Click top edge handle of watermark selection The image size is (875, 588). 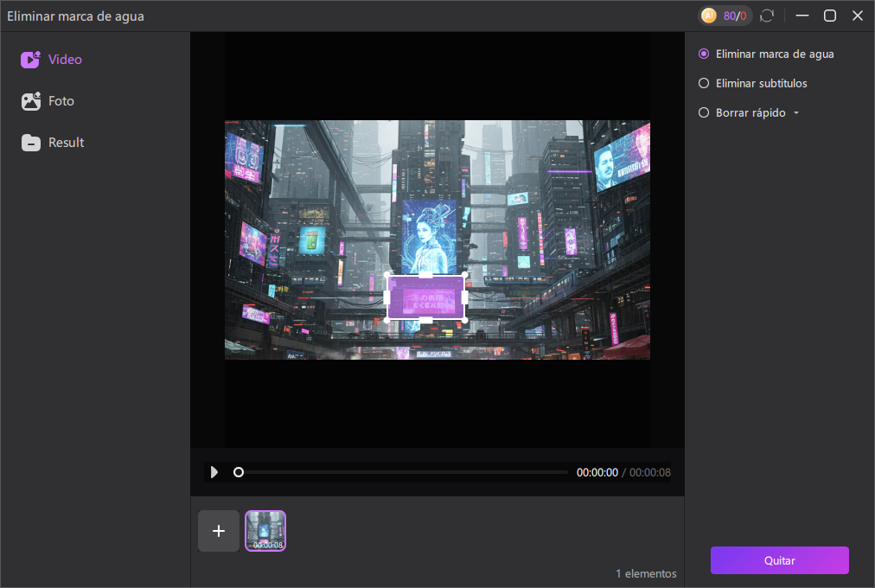click(x=425, y=275)
